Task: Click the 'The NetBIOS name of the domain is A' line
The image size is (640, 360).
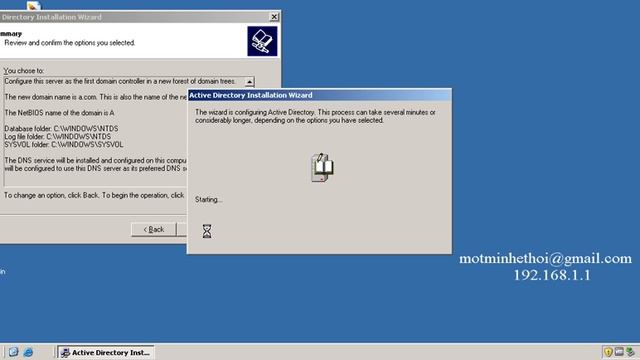Action: point(60,113)
